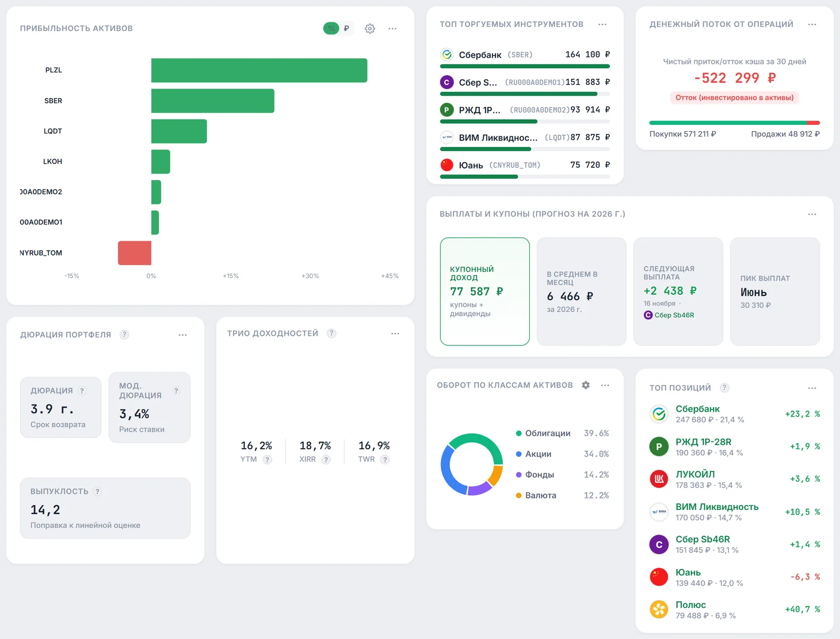
Task: Click Сбербанк logo in Топ позиций list
Action: click(x=659, y=414)
